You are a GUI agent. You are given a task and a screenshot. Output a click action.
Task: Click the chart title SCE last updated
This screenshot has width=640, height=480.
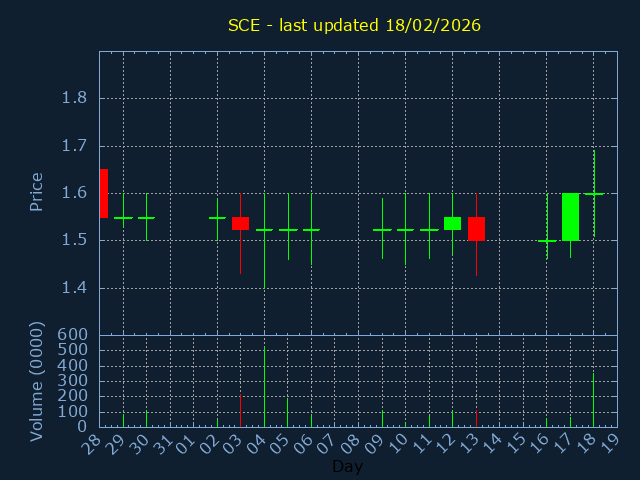354,25
